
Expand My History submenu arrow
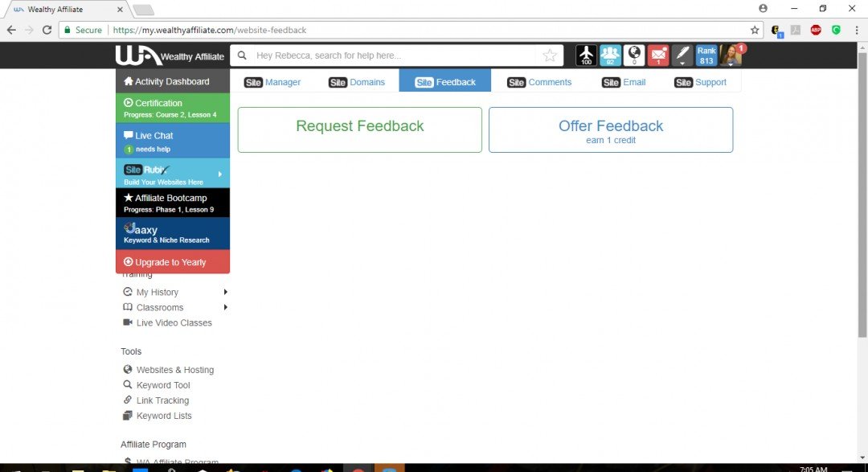[x=225, y=292]
